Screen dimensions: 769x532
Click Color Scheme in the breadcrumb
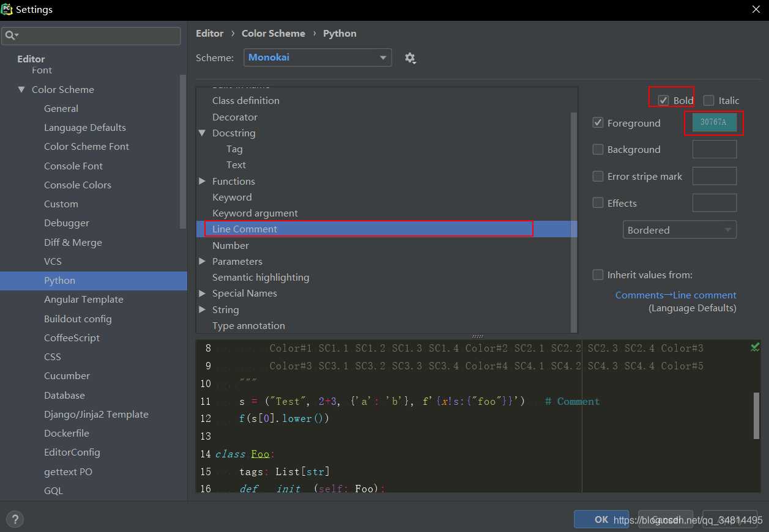click(x=273, y=33)
